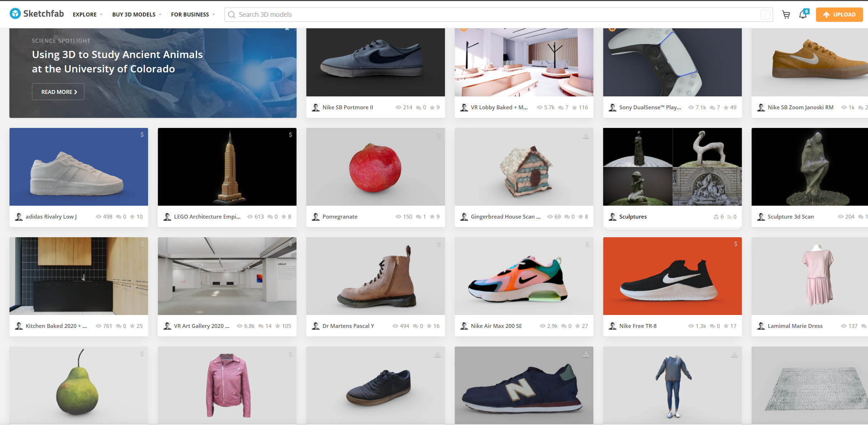Click the like star on Nike Free TR-8
Viewport: 868px width, 425px height.
(726, 326)
